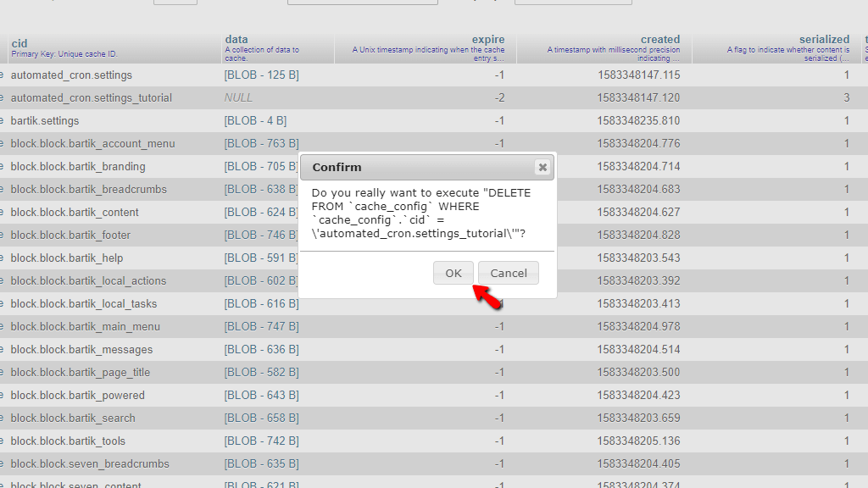Select the block.block.bartik_search cell
This screenshot has width=868, height=488.
73,419
